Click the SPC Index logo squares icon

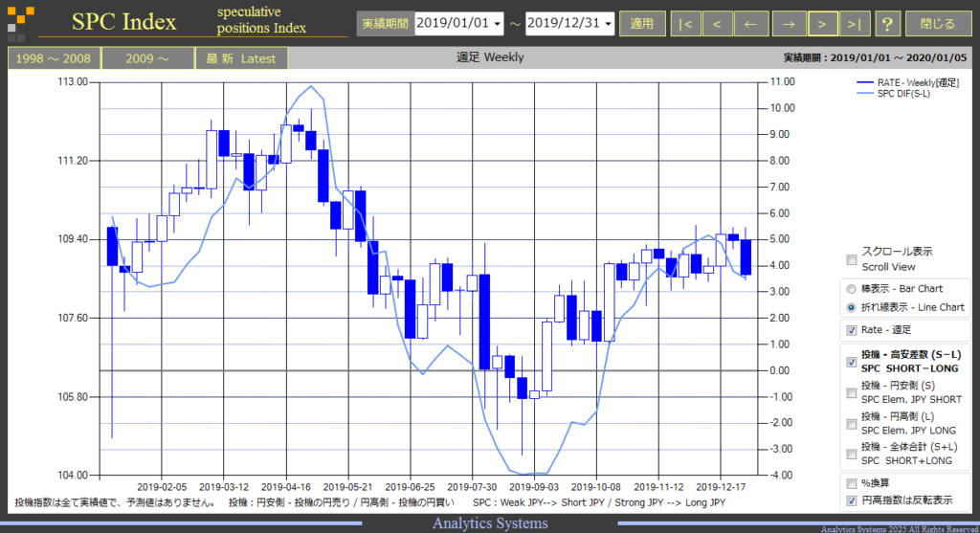(20, 23)
